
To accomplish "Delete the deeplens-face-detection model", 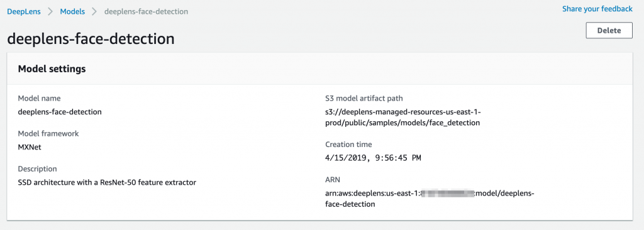I will click(x=609, y=30).
